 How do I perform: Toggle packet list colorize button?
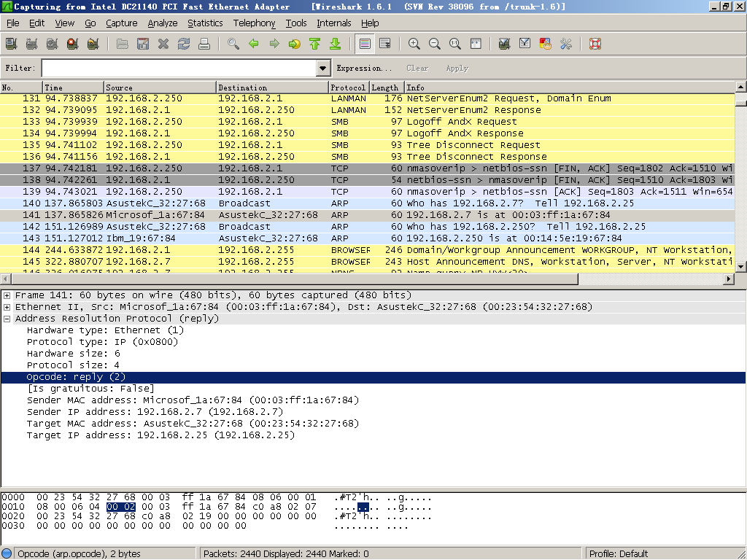tap(365, 44)
